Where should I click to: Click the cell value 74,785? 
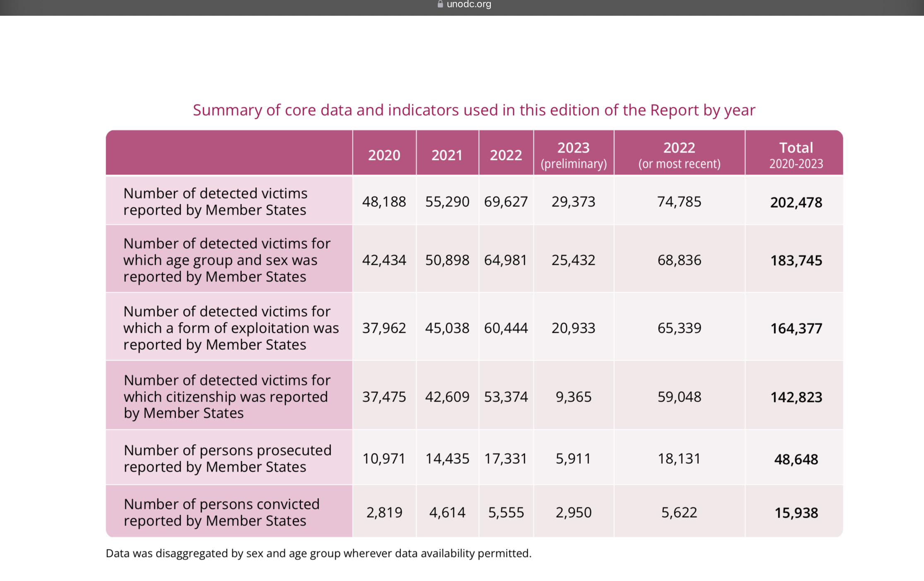click(679, 202)
